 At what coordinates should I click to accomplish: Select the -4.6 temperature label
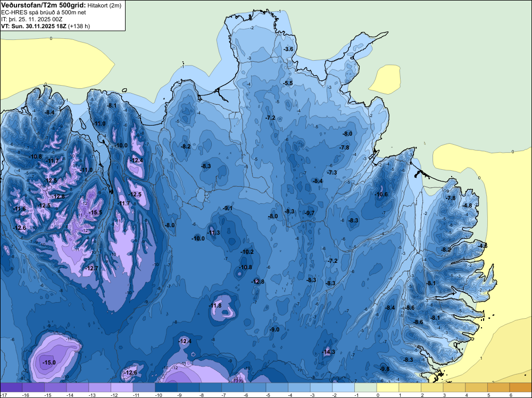[483, 246]
